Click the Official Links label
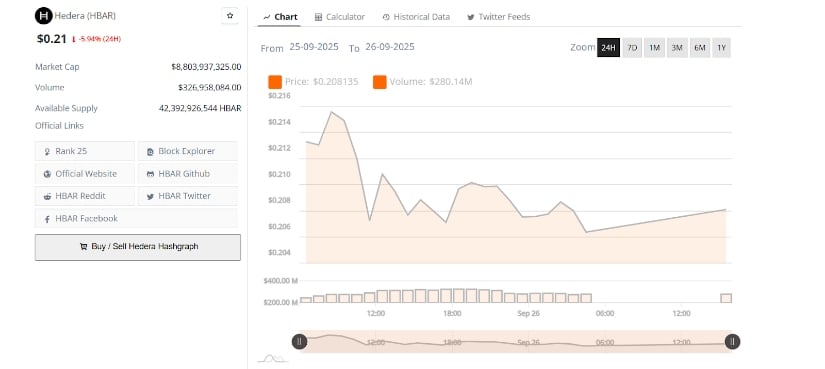The image size is (825, 369). pyautogui.click(x=59, y=126)
